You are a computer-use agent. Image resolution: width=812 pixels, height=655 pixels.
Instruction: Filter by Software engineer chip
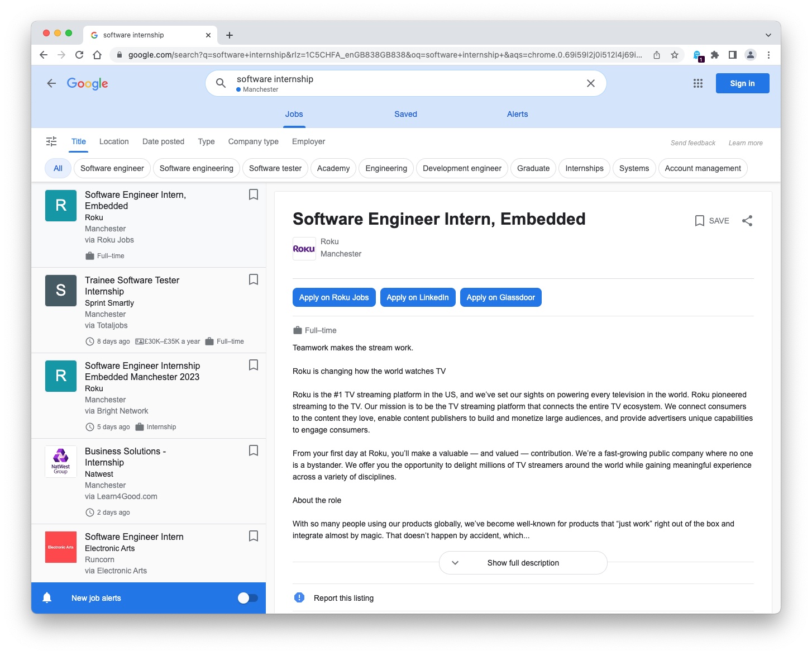point(112,168)
